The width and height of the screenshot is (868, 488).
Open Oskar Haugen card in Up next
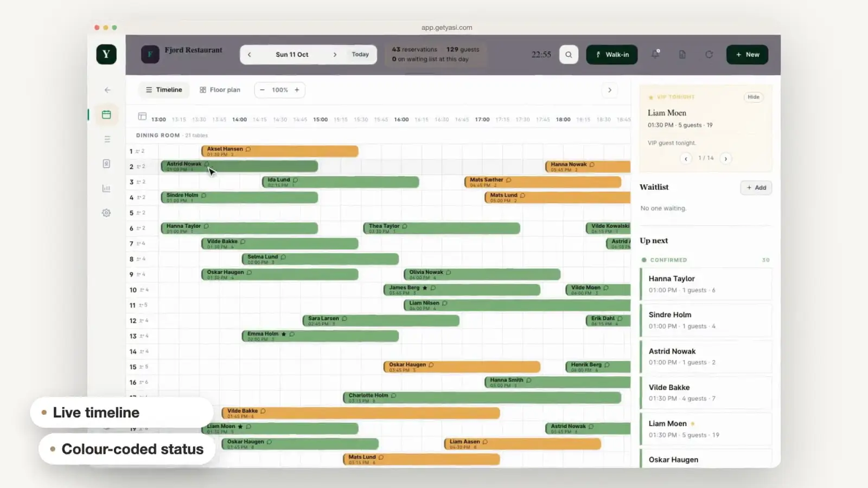point(706,459)
